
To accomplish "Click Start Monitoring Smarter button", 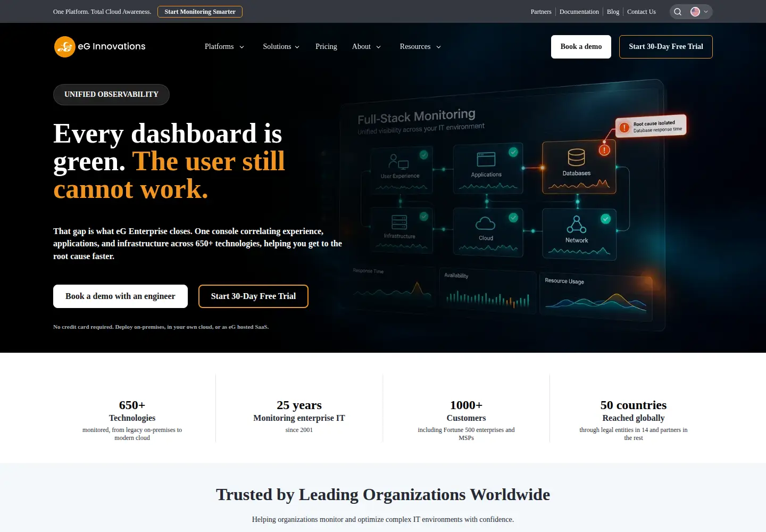I will [x=200, y=12].
